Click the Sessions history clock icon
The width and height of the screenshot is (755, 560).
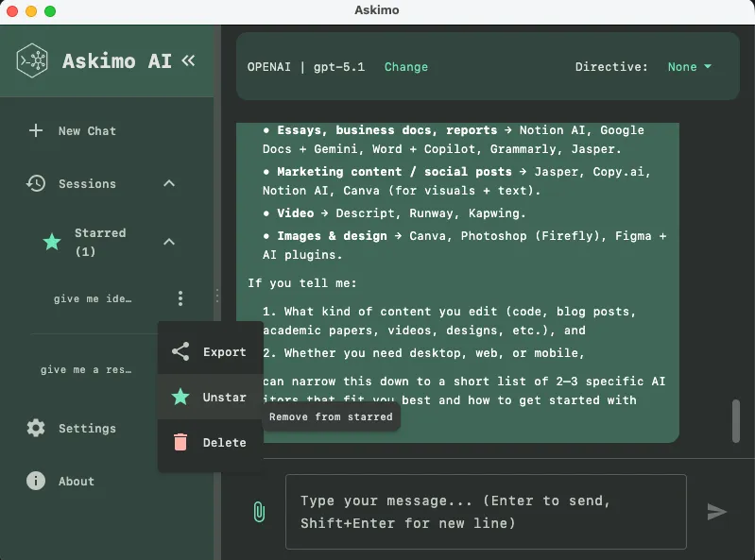[36, 183]
